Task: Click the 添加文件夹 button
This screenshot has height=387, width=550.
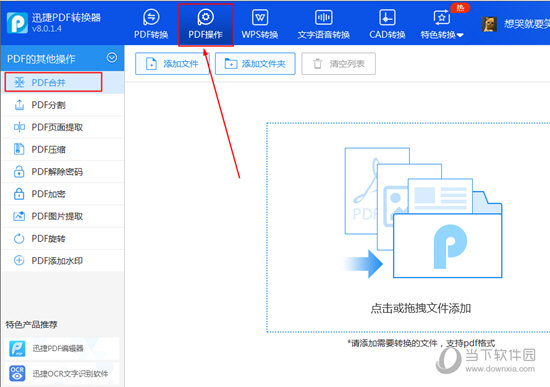Action: point(255,64)
